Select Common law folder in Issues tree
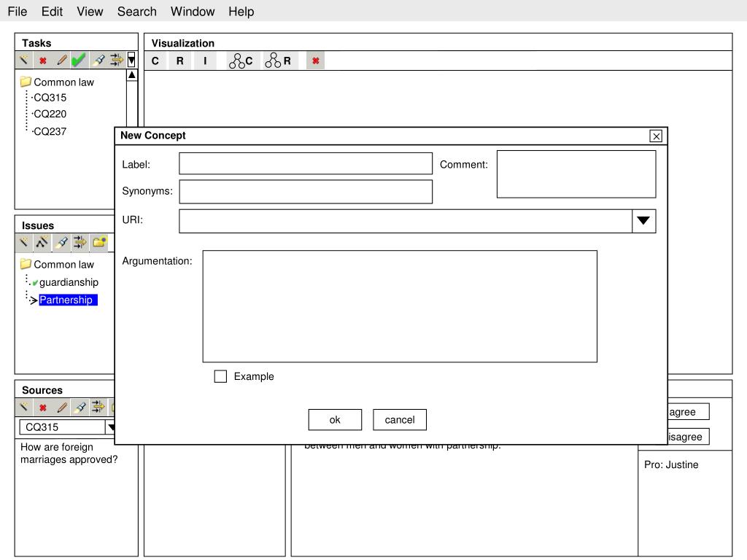Viewport: 747px width, 560px height. tap(57, 264)
